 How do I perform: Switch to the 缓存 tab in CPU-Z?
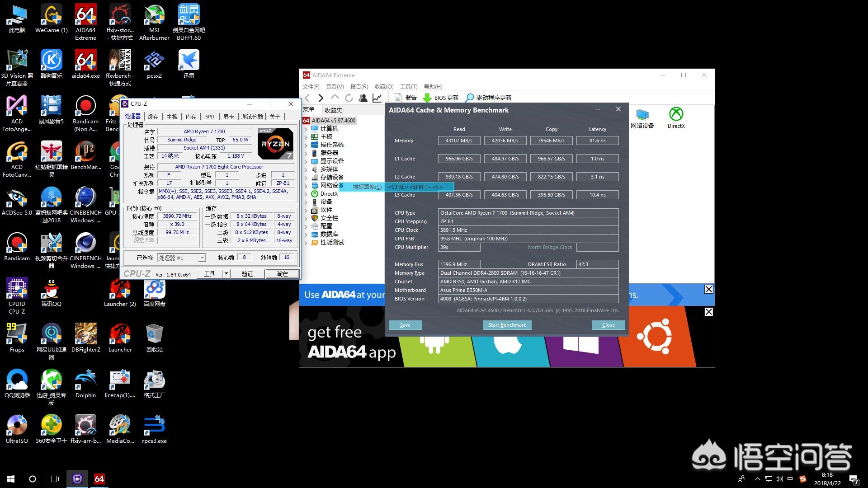(153, 117)
